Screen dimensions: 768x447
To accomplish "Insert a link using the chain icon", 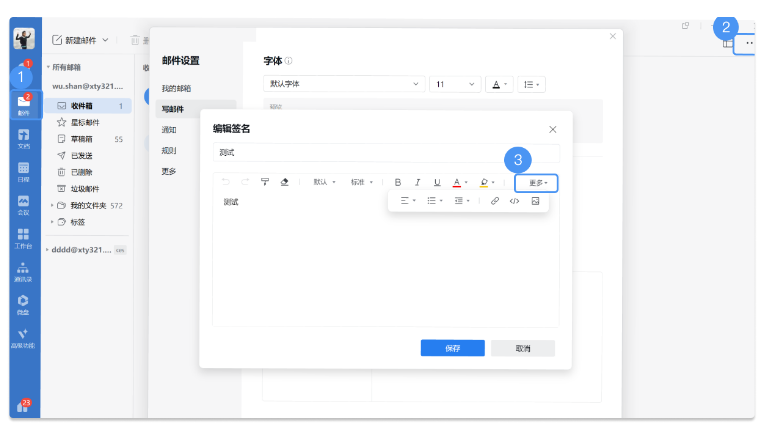I will pos(494,201).
